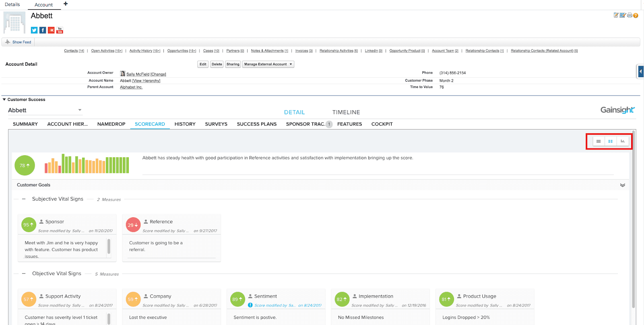This screenshot has width=644, height=325.
Task: Switch scorecard to card grid view
Action: coord(611,141)
